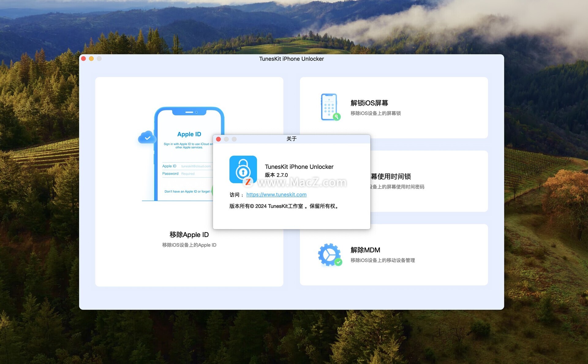
Task: Select the 移除Apple ID heading
Action: coord(189,235)
